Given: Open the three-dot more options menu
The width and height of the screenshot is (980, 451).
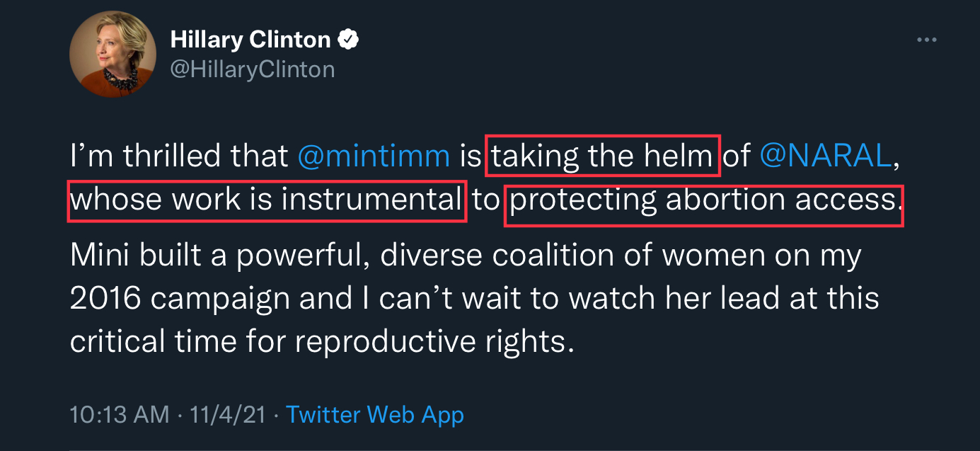Looking at the screenshot, I should click(926, 40).
